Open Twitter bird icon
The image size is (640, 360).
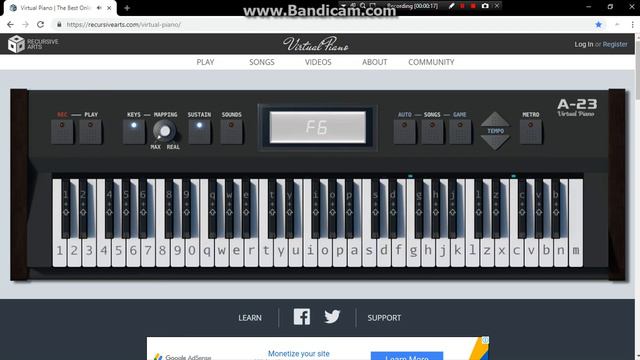click(332, 317)
